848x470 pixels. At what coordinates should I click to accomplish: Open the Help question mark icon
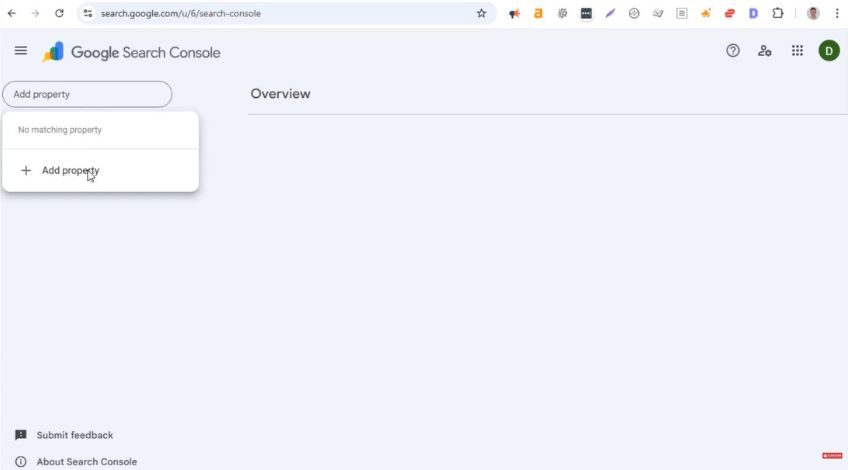[x=733, y=51]
